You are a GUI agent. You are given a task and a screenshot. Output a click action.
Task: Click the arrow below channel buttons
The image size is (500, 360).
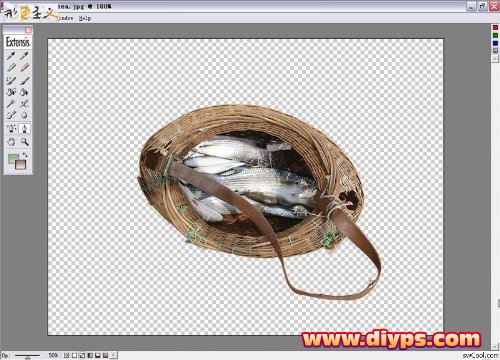click(x=495, y=58)
